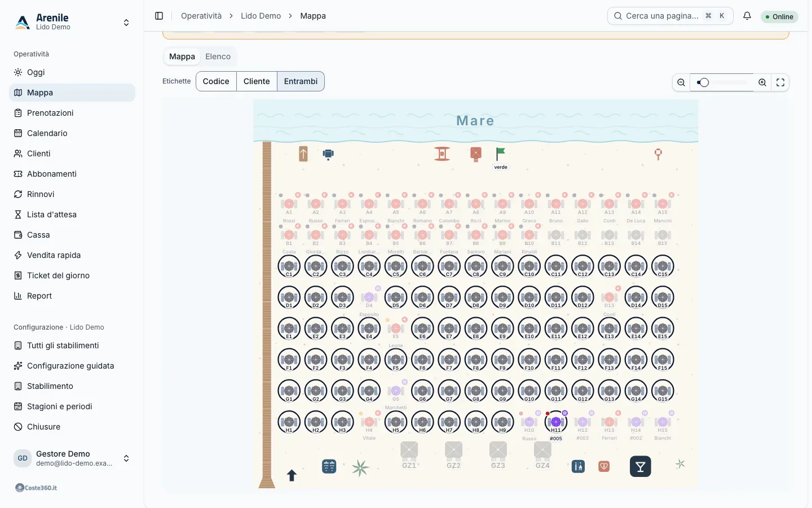The width and height of the screenshot is (812, 508).
Task: Go to Calendario page
Action: click(x=72, y=133)
